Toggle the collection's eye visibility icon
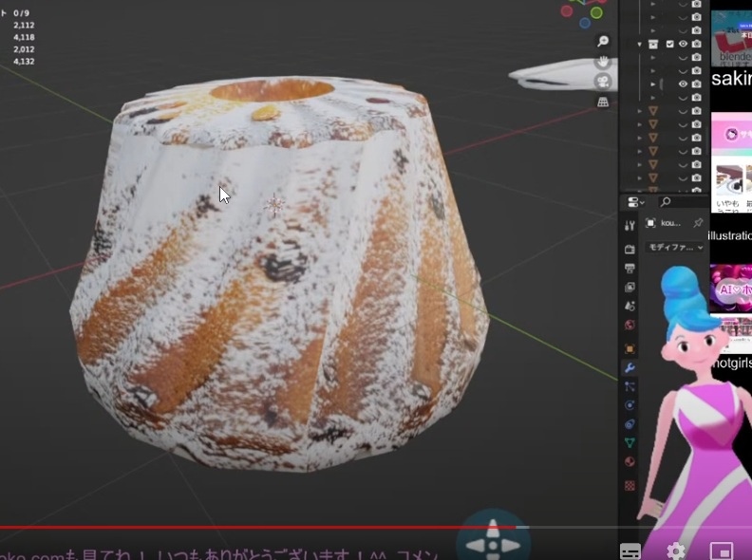The image size is (752, 560). pyautogui.click(x=683, y=44)
